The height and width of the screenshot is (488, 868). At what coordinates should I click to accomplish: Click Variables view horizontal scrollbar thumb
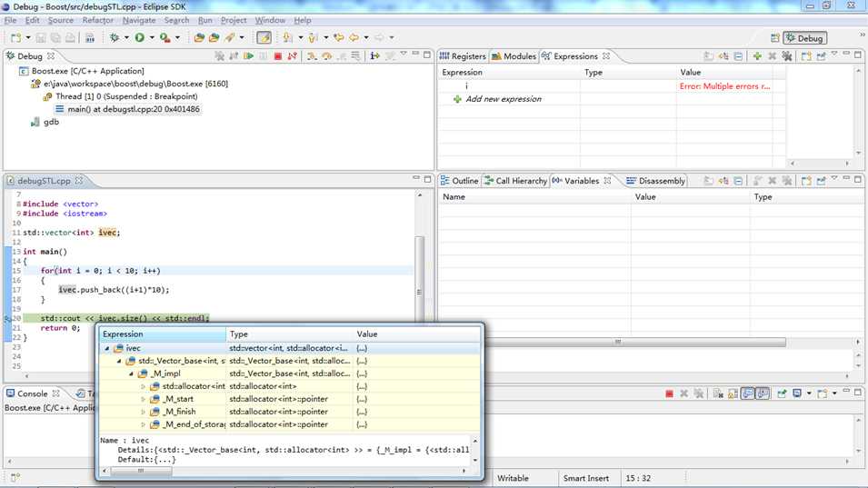[618, 342]
